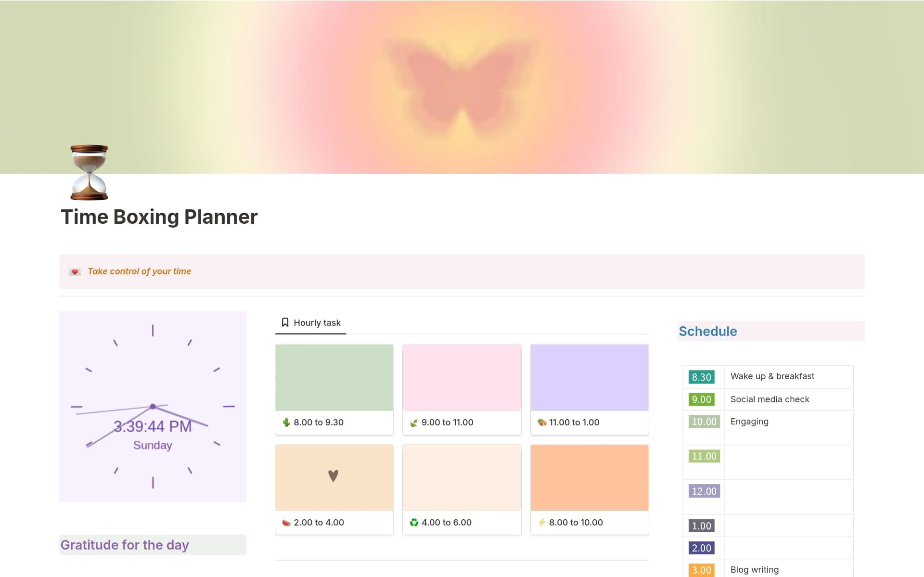Select the green 9.00 time badge
924x577 pixels.
(702, 399)
